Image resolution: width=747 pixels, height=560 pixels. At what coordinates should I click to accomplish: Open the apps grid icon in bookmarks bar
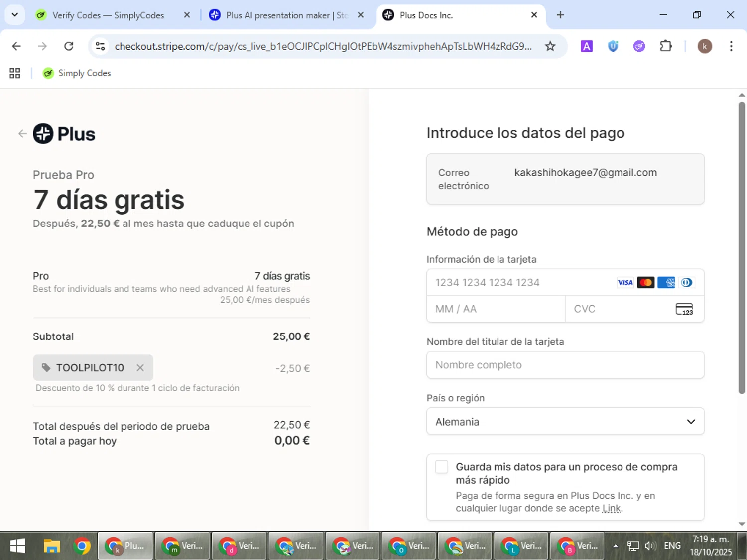point(15,73)
